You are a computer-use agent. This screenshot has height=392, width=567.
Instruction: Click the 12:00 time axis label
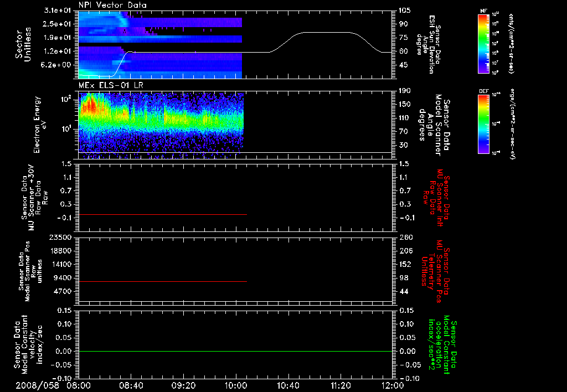tap(393, 385)
